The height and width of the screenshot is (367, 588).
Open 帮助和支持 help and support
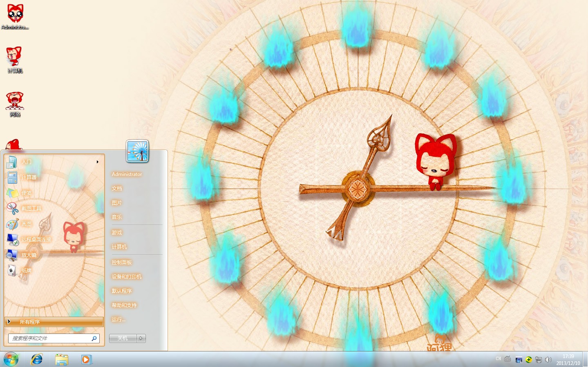point(124,305)
